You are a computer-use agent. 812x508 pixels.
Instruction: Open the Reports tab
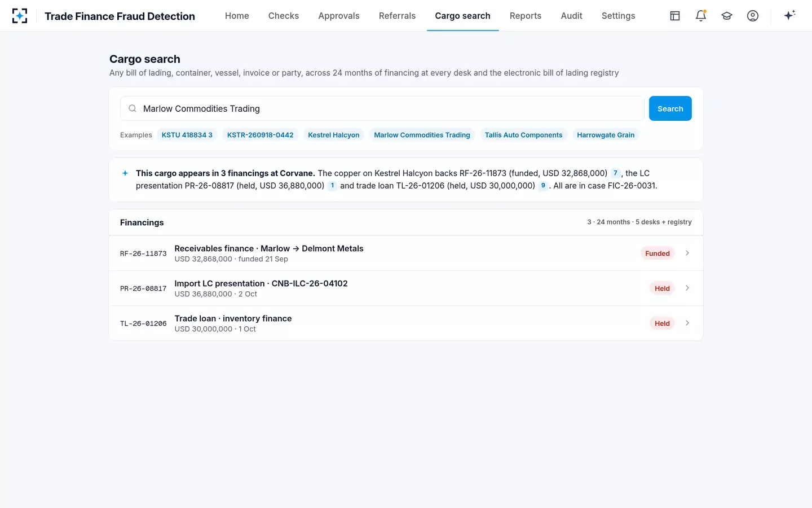click(526, 16)
